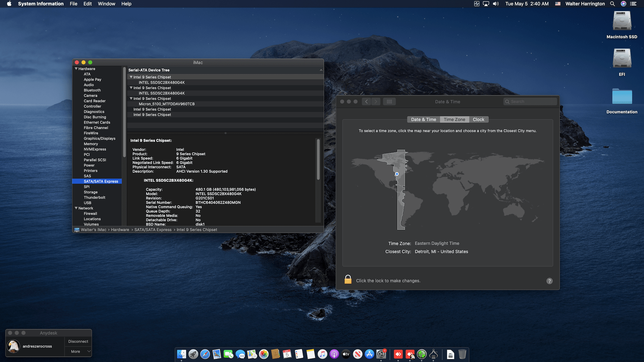Open Music from the Dock

click(322, 354)
